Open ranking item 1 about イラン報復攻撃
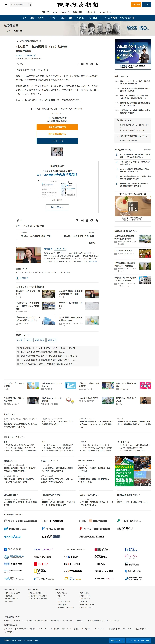This screenshot has height=644, width=155. click(135, 156)
